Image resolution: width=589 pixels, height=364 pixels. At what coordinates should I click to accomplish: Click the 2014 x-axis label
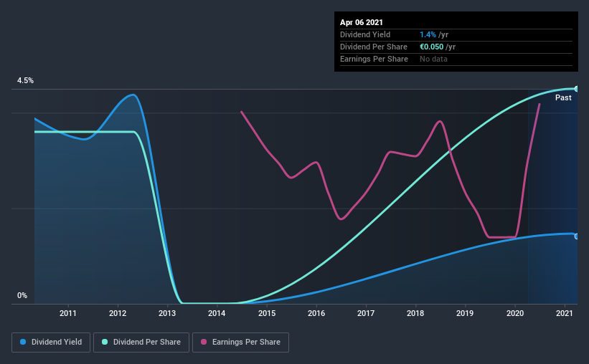point(217,313)
